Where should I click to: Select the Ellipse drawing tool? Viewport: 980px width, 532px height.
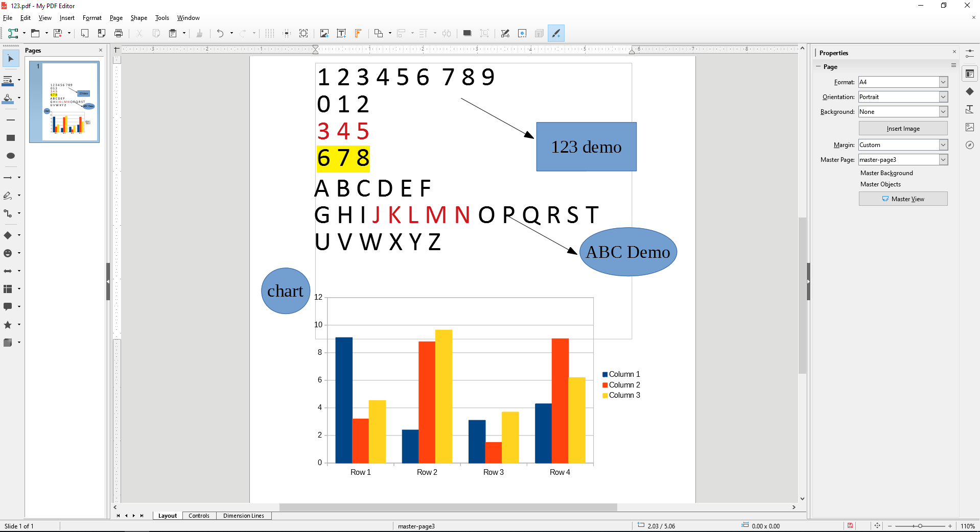click(11, 156)
